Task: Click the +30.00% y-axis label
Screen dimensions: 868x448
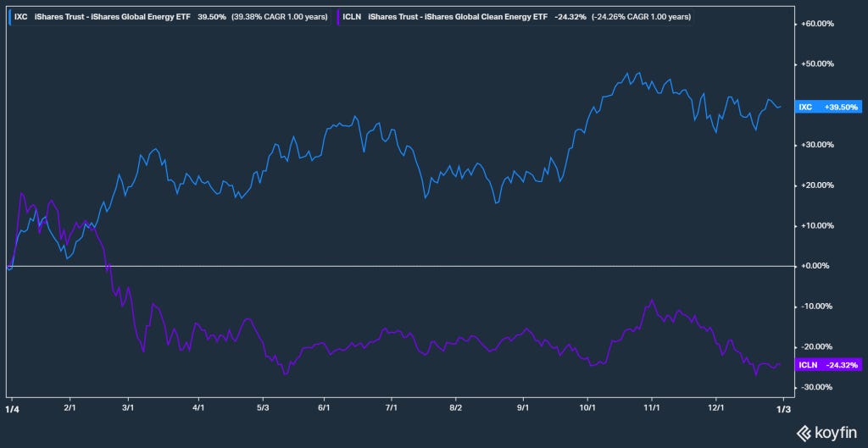Action: [817, 145]
